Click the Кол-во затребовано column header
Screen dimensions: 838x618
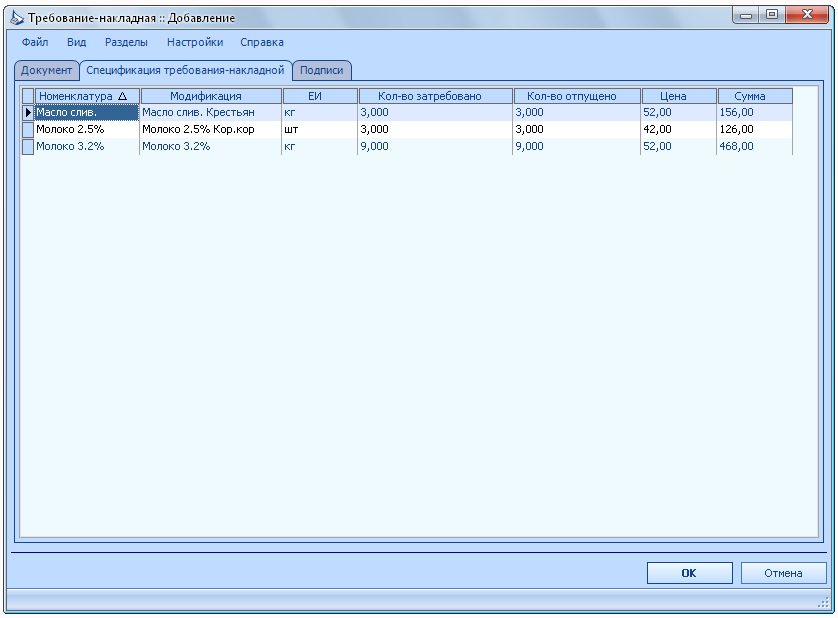436,96
